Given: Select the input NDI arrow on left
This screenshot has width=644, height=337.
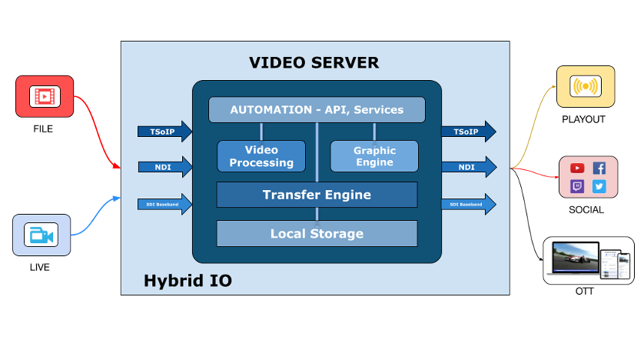Looking at the screenshot, I should (164, 167).
